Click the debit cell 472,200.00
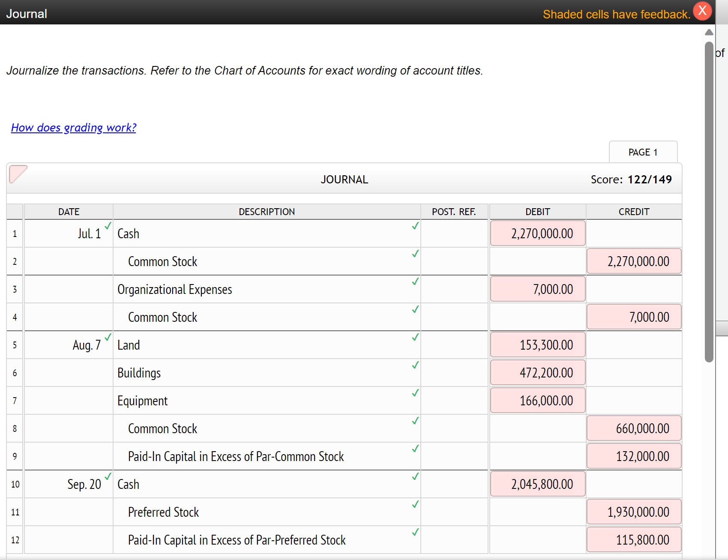 (538, 373)
